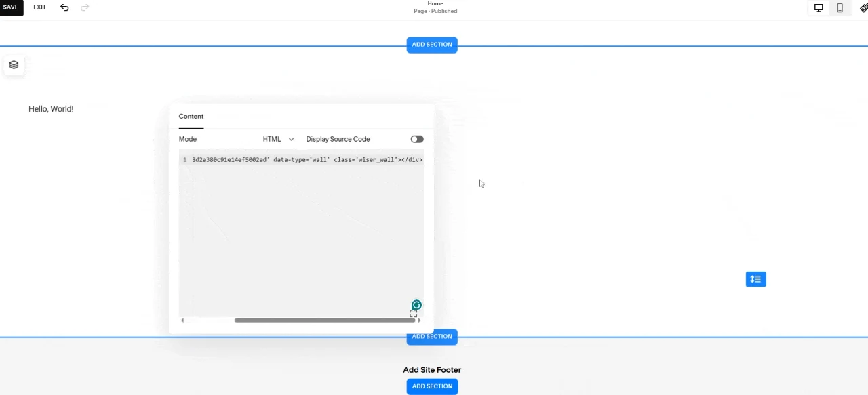Click the Grammarly icon in editor
868x395 pixels.
[416, 305]
